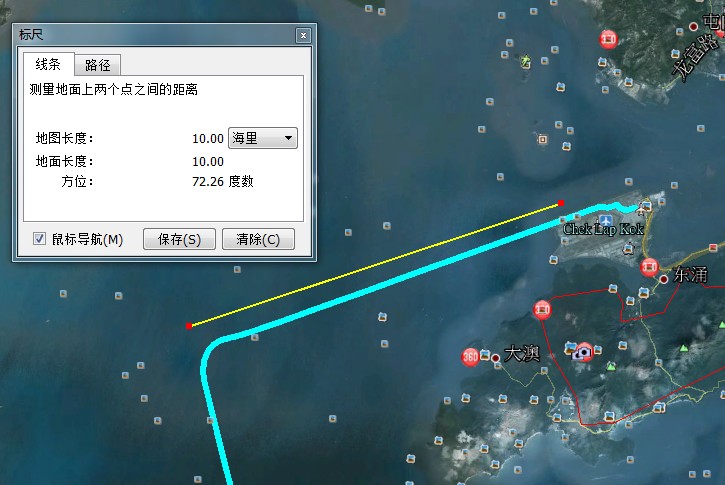Click the square marker icon on small island

click(543, 139)
